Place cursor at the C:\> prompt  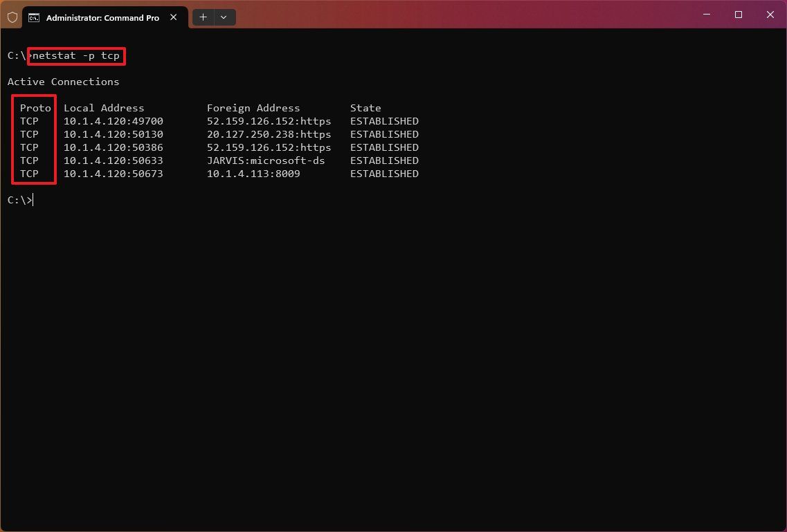(x=21, y=199)
